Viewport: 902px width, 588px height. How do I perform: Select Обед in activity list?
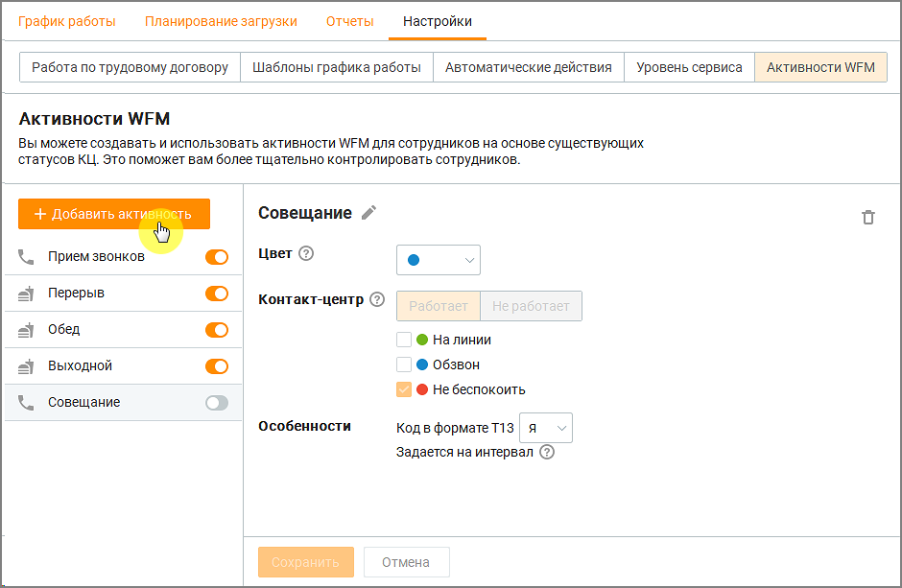(x=123, y=330)
